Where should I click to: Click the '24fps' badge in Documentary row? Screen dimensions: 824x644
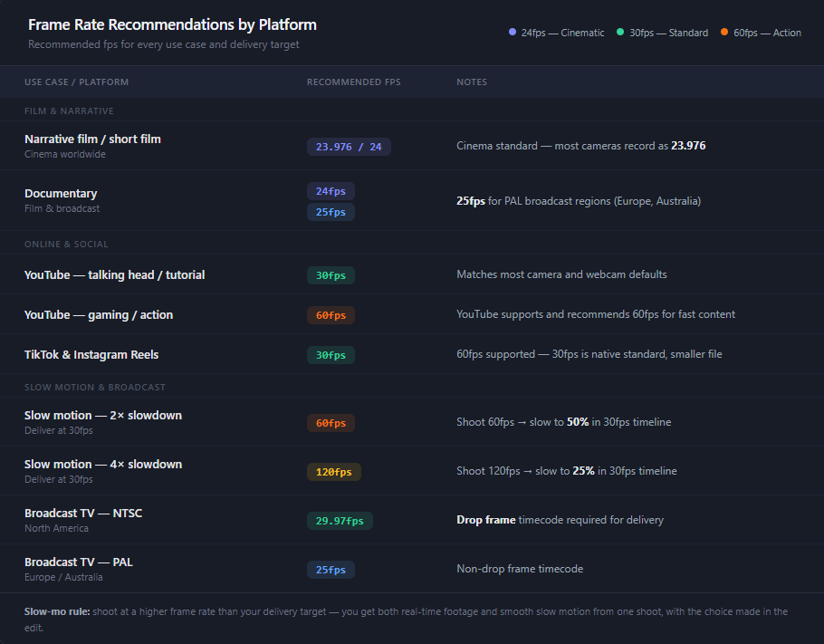tap(331, 191)
